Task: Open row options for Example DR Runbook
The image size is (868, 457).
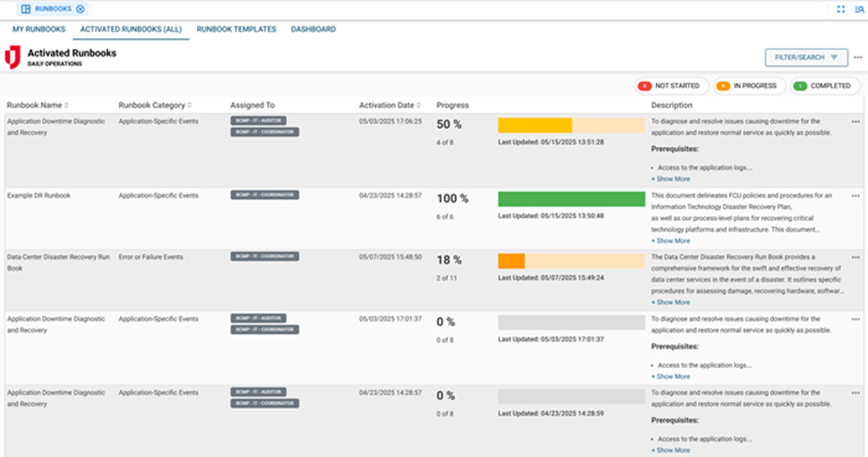Action: [x=855, y=195]
